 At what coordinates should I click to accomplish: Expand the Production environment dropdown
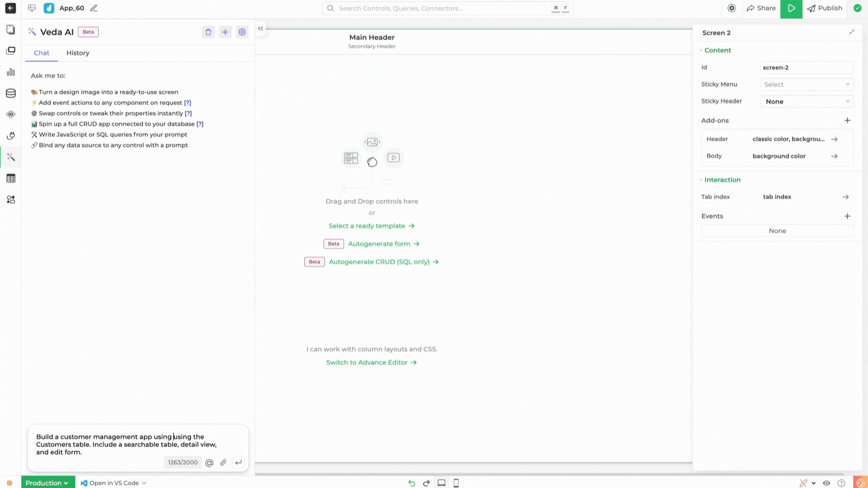pos(47,483)
